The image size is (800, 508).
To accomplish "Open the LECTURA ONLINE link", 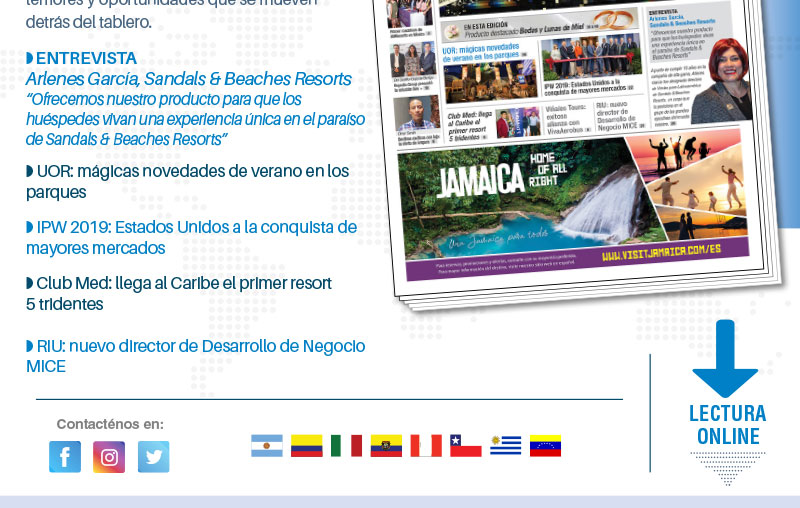I will tap(728, 425).
